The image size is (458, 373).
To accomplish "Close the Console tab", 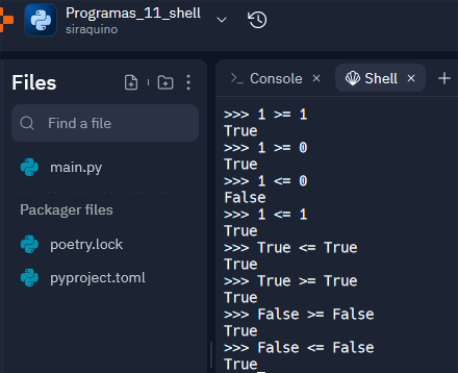I will [x=316, y=78].
